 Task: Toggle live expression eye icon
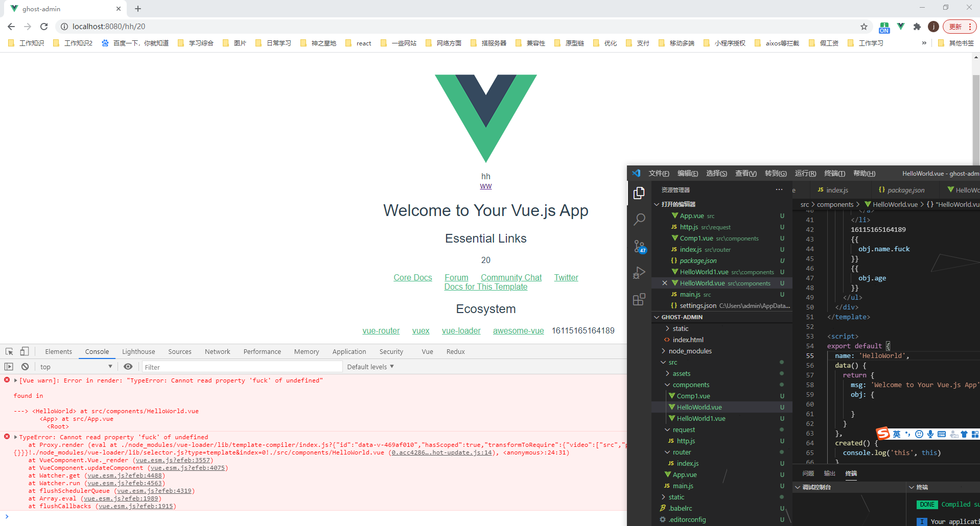[128, 367]
